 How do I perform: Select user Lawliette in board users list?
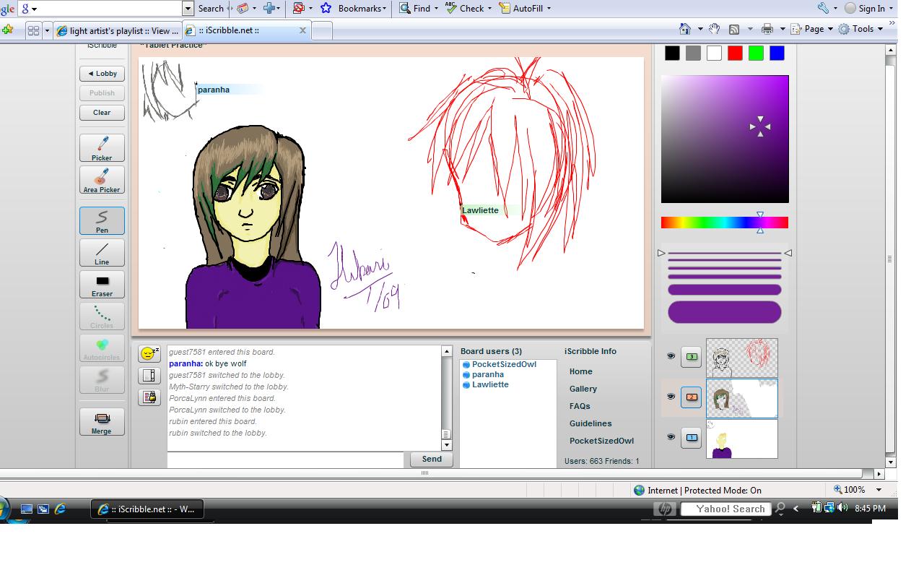point(490,384)
